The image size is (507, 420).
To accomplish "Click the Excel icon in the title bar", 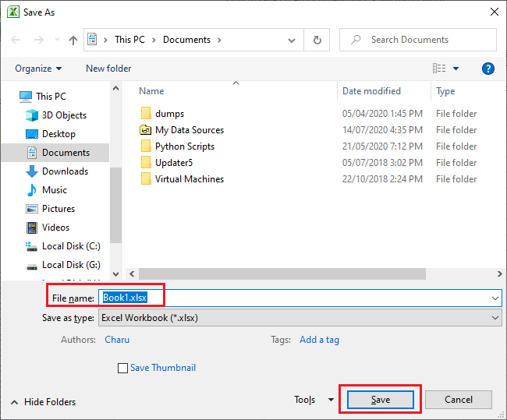I will tap(12, 12).
